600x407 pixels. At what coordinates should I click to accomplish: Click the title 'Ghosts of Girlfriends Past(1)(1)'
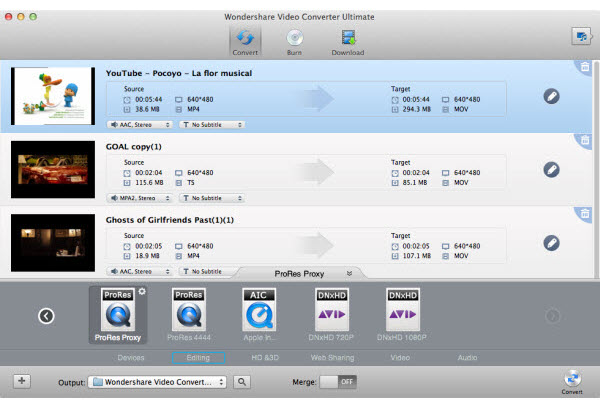point(170,220)
